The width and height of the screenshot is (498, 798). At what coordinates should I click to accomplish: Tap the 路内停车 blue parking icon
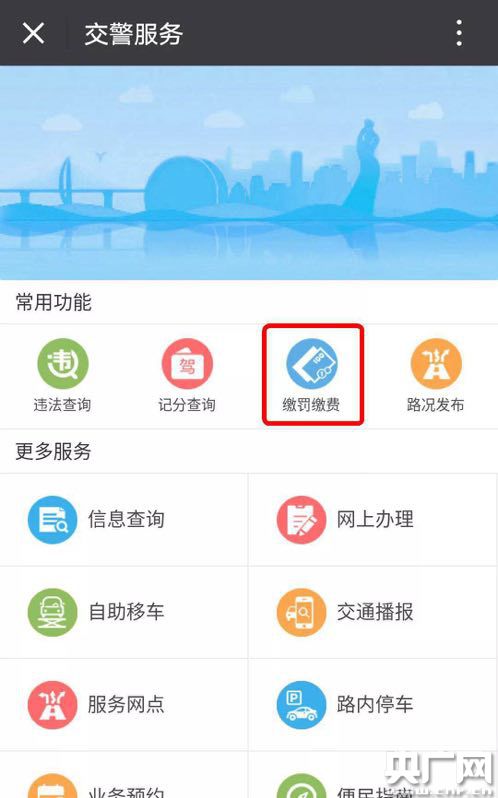[x=301, y=705]
